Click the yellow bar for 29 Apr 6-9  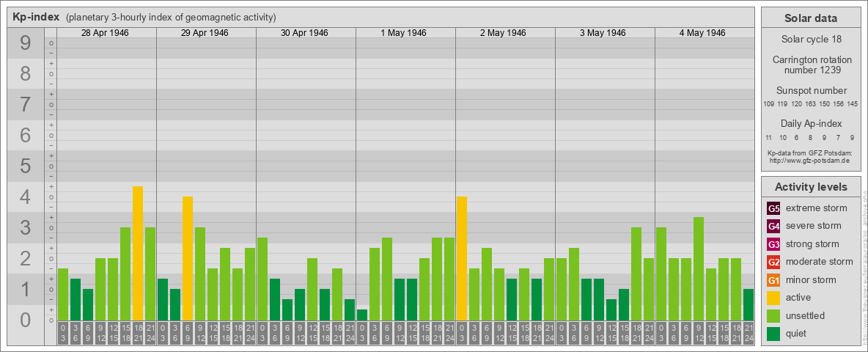[x=188, y=258]
